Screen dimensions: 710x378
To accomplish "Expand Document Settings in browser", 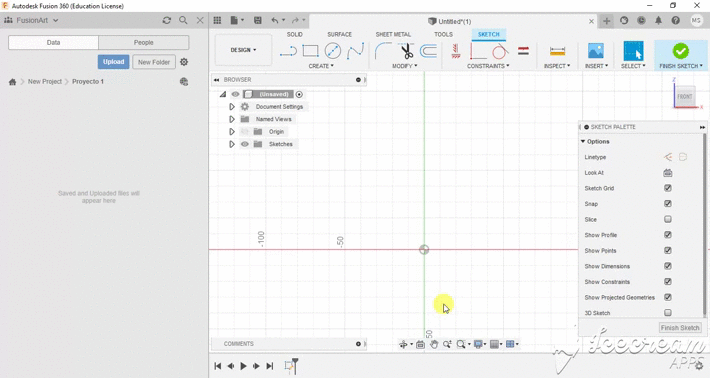I will click(231, 107).
